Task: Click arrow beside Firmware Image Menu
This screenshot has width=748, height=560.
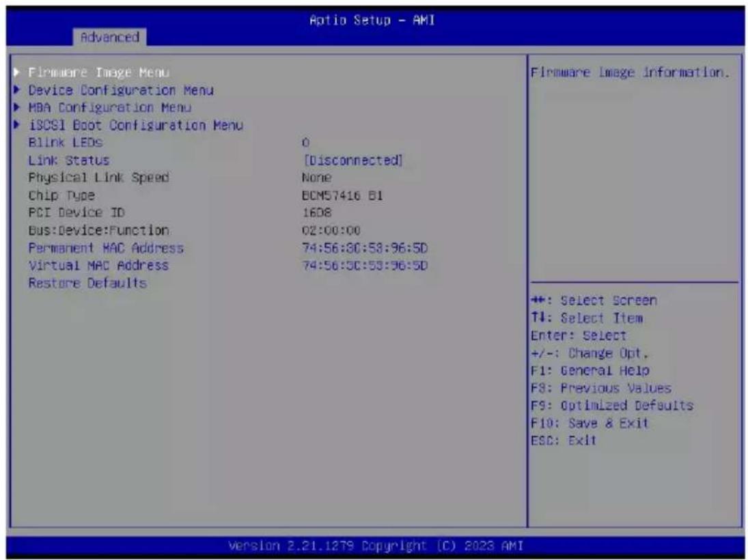Action: click(17, 72)
